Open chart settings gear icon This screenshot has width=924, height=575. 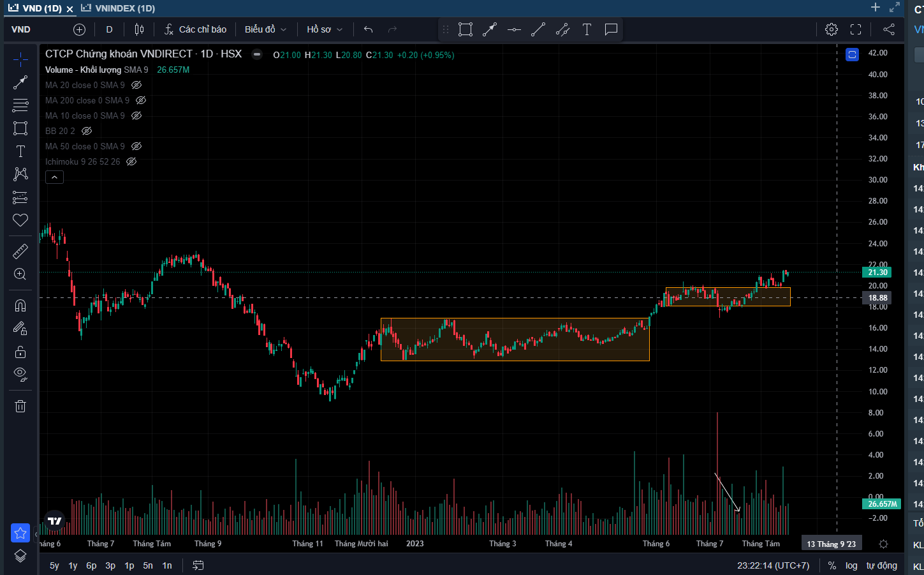click(x=832, y=29)
